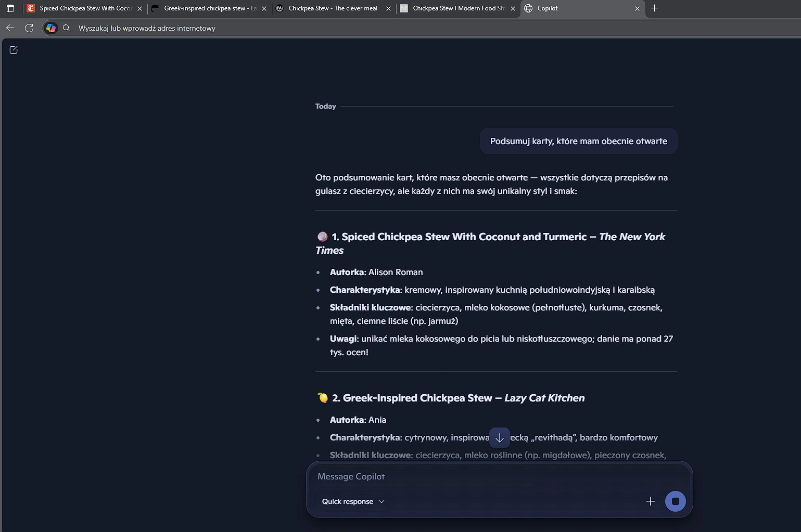Click heading 'Spiced Chickpea Stew With Coconut and Turmeric'

coord(464,237)
